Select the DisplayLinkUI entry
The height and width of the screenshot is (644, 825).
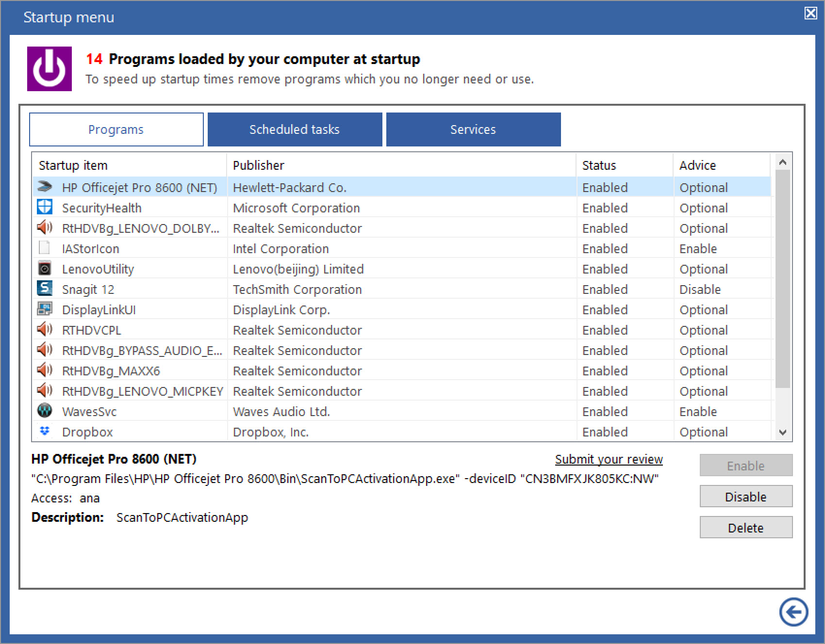(x=99, y=310)
